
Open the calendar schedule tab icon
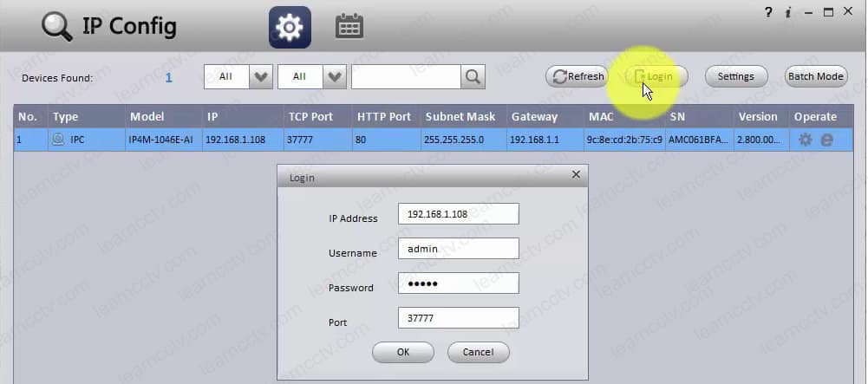[x=349, y=27]
